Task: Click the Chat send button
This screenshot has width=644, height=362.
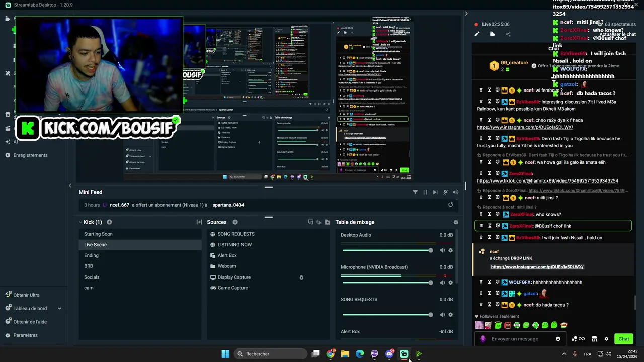Action: (624, 339)
